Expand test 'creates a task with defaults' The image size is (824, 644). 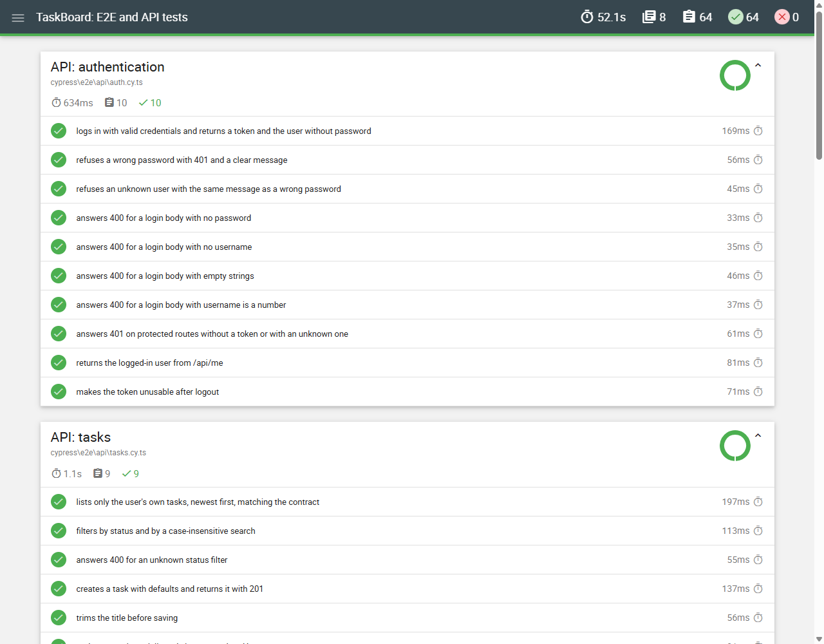[x=407, y=589]
